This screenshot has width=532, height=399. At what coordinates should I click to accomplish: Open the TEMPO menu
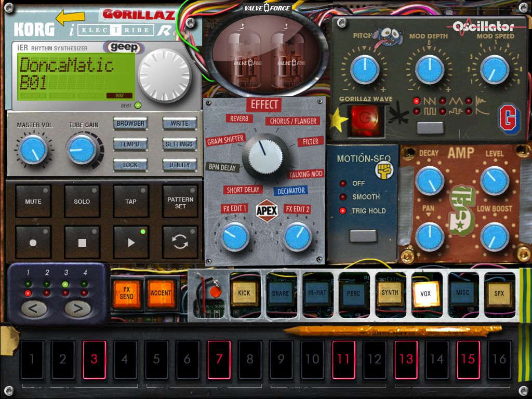(x=130, y=144)
